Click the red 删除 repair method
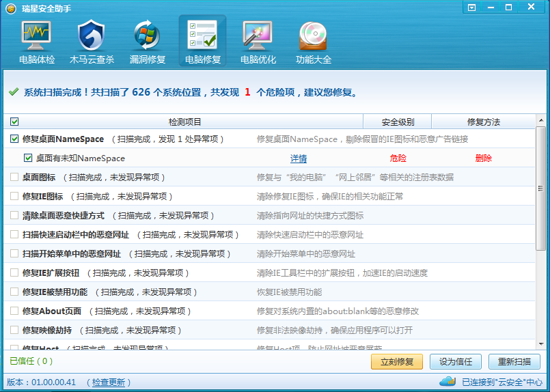550x392 pixels. tap(483, 158)
